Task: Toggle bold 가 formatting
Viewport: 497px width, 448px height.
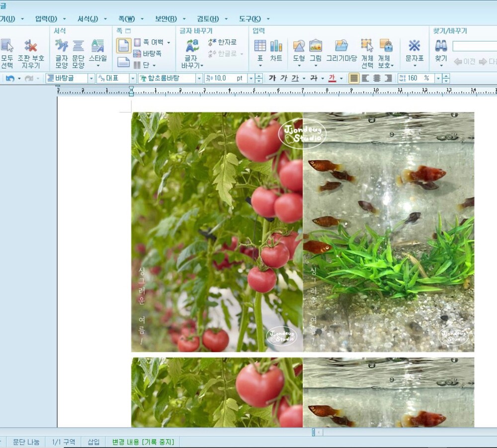Action: pyautogui.click(x=272, y=79)
